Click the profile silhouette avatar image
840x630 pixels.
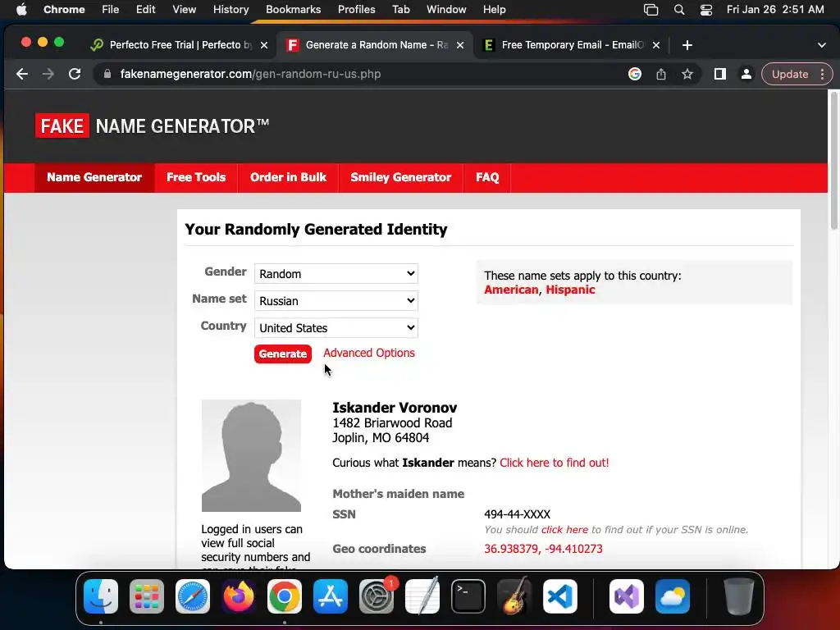pos(251,455)
